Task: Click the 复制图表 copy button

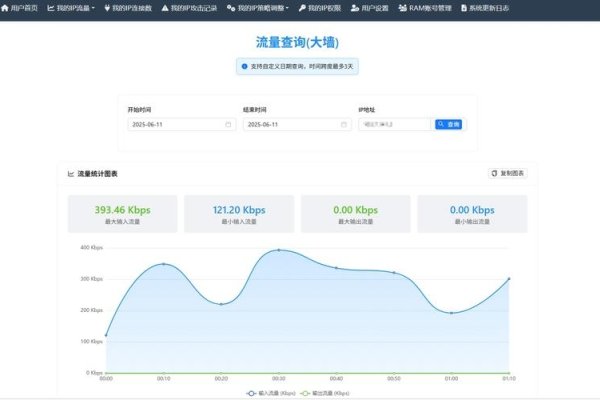Action: pos(508,173)
